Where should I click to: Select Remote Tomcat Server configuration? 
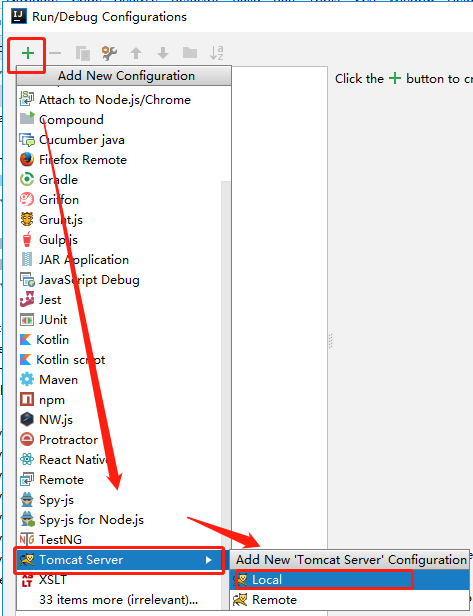[350, 600]
